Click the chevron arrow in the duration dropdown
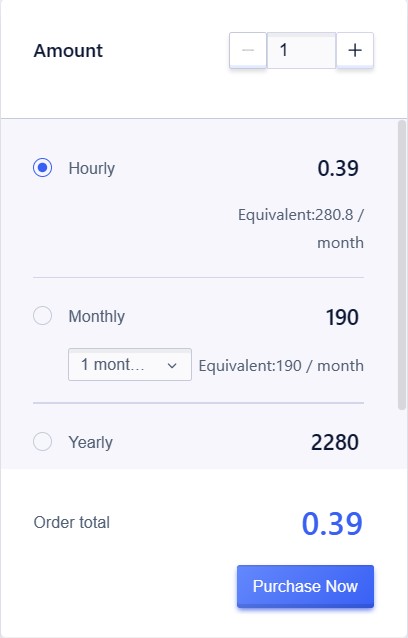The image size is (408, 638). tap(172, 365)
